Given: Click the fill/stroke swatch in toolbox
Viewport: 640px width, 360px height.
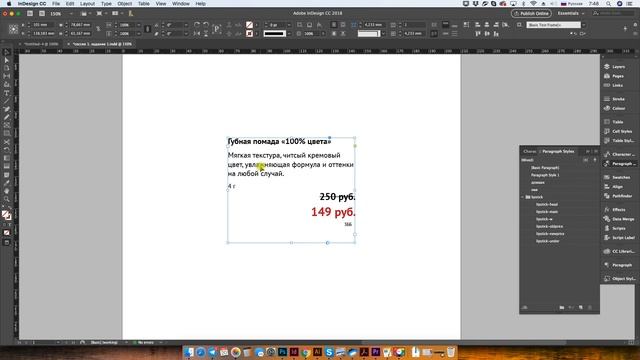Looking at the screenshot, I should [x=6, y=215].
